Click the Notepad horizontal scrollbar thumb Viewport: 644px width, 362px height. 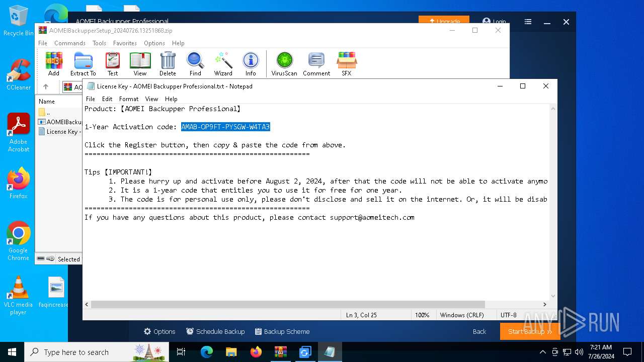[x=288, y=304]
